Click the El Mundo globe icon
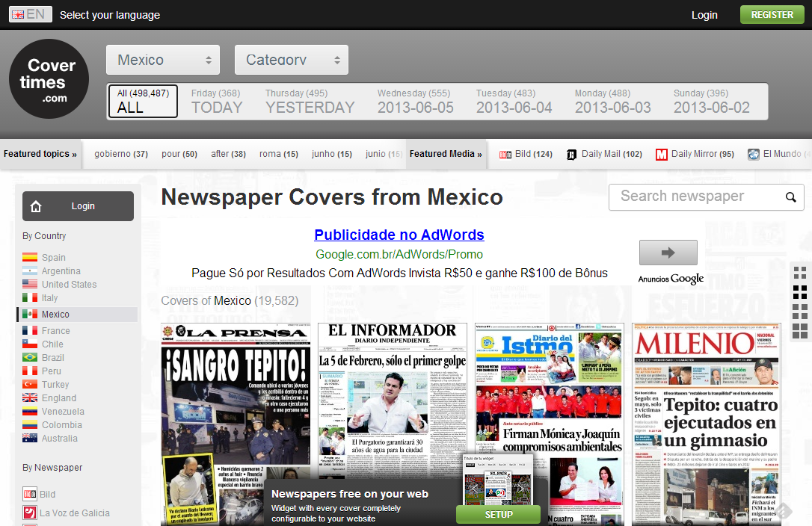812x526 pixels. [x=754, y=154]
